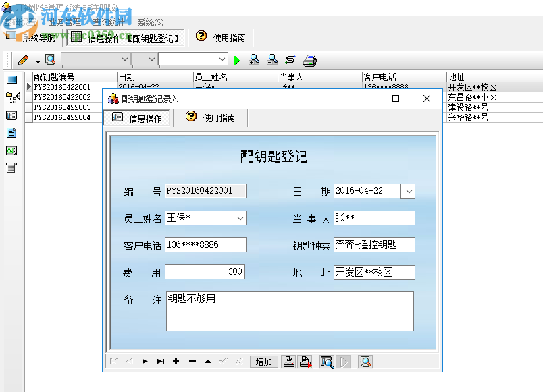Open the printer icon on the main toolbar
Image resolution: width=543 pixels, height=392 pixels.
pos(309,59)
